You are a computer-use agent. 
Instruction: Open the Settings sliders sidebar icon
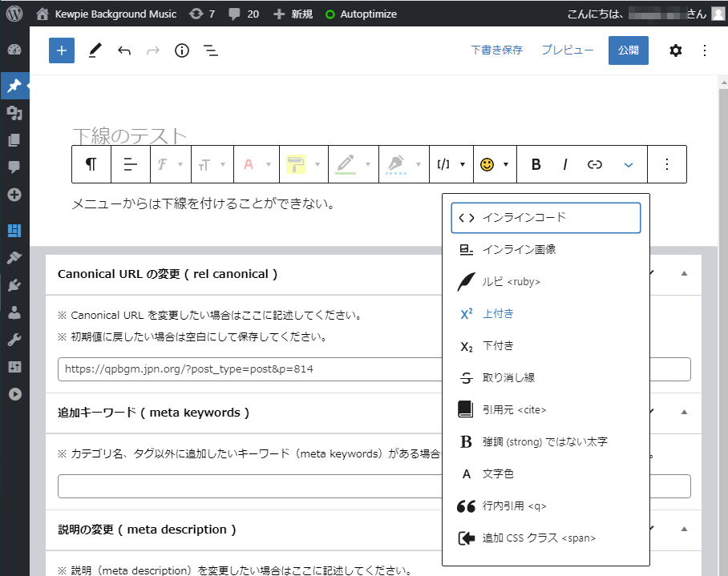point(14,367)
